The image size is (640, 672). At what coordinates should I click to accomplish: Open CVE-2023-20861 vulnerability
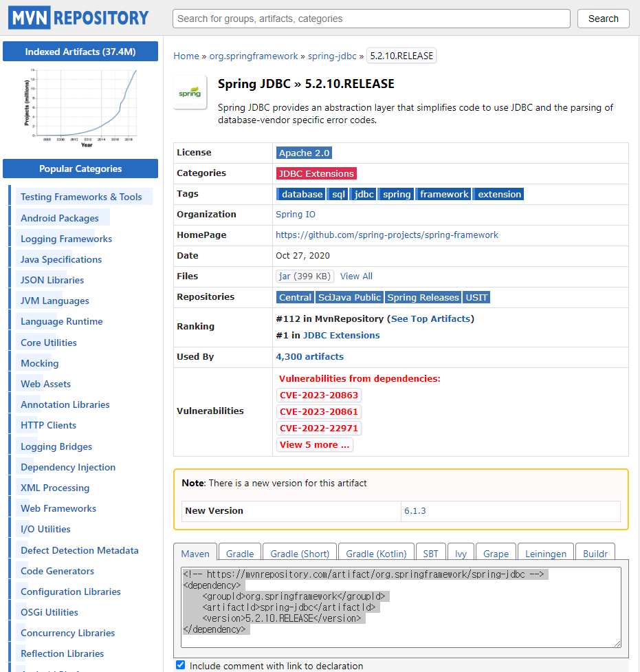coord(319,412)
